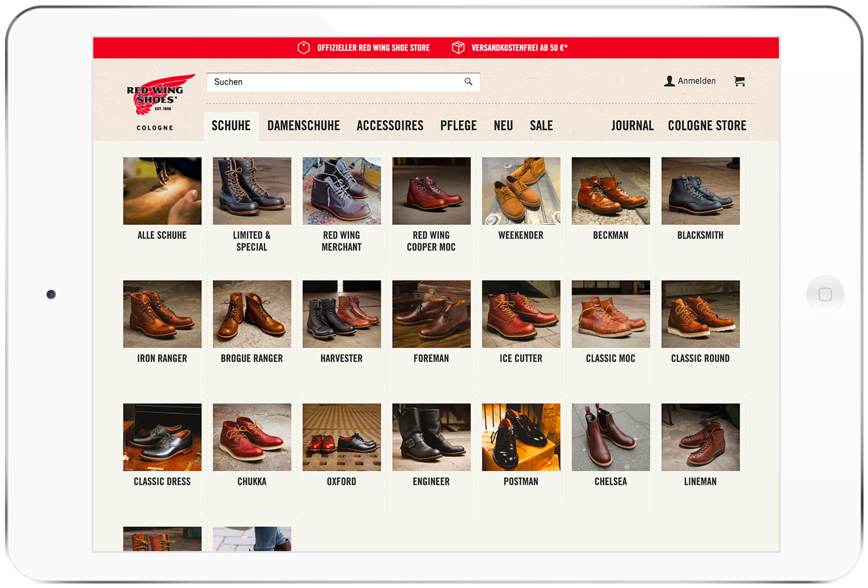The height and width of the screenshot is (588, 868).
Task: Open the Journal link
Action: [x=632, y=126]
